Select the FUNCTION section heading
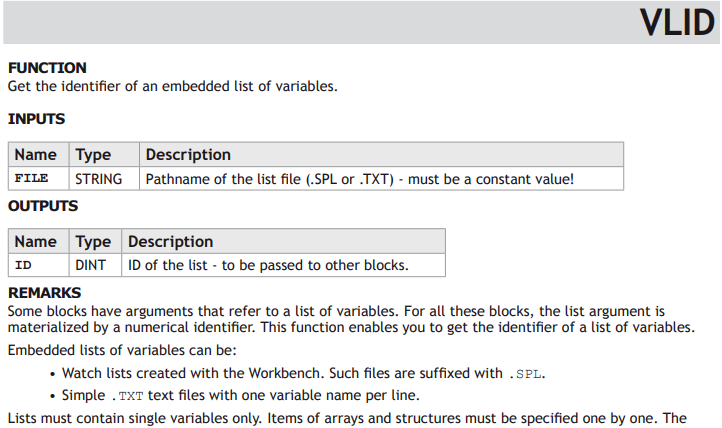 click(x=47, y=68)
